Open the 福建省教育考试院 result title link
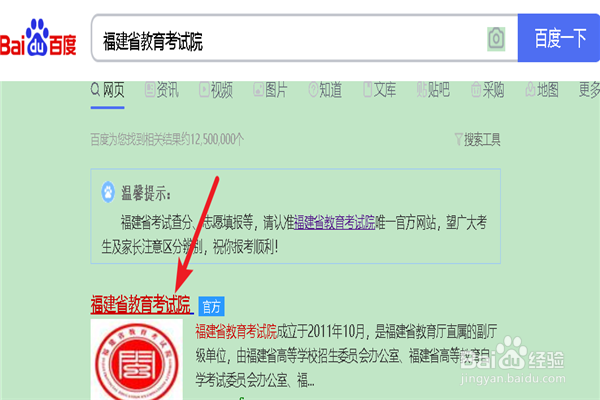 click(140, 305)
